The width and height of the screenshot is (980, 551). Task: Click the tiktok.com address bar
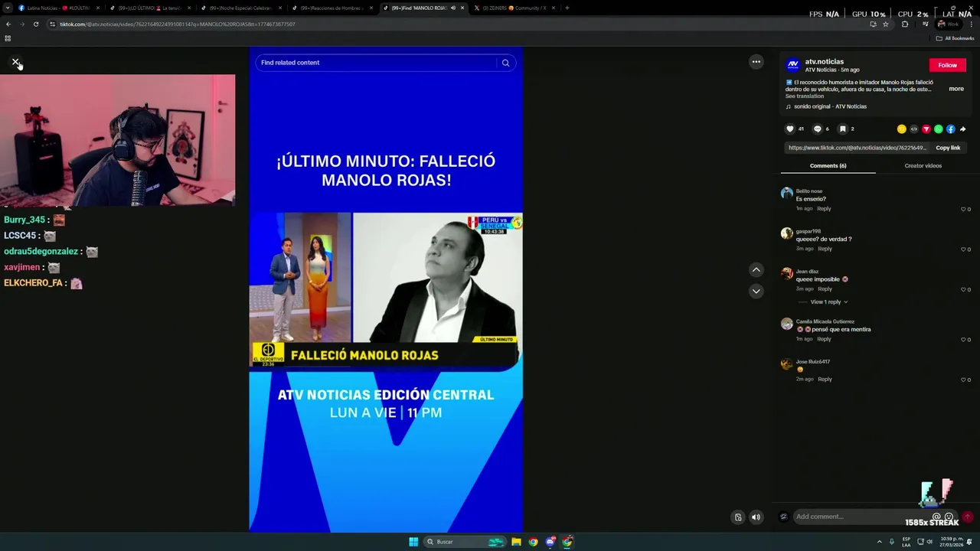459,24
